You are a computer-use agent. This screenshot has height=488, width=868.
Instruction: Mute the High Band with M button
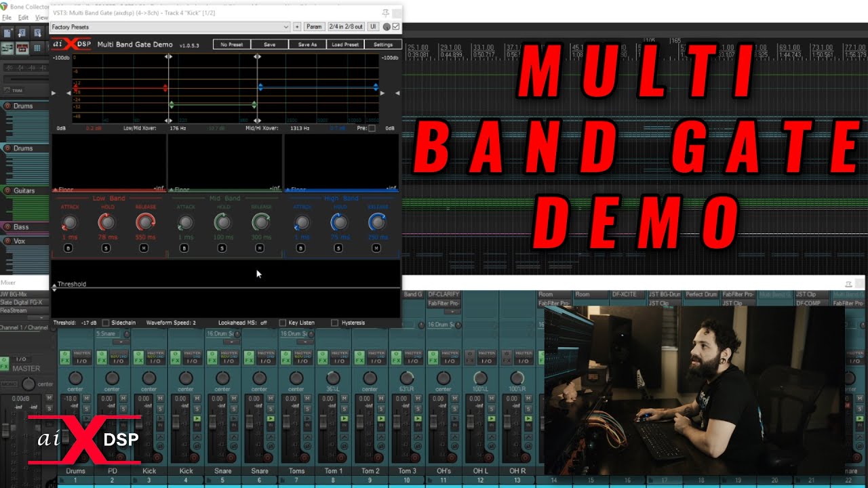[376, 248]
